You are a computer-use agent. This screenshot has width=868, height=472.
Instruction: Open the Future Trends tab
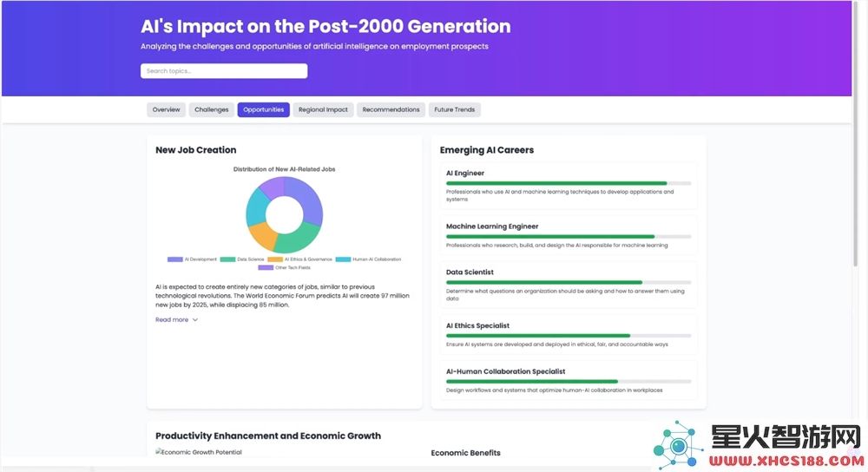tap(455, 109)
